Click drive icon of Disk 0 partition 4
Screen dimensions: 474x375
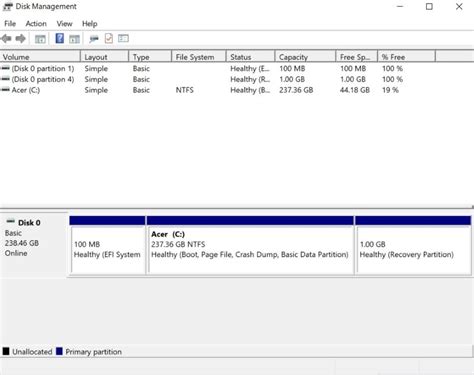tap(5, 79)
